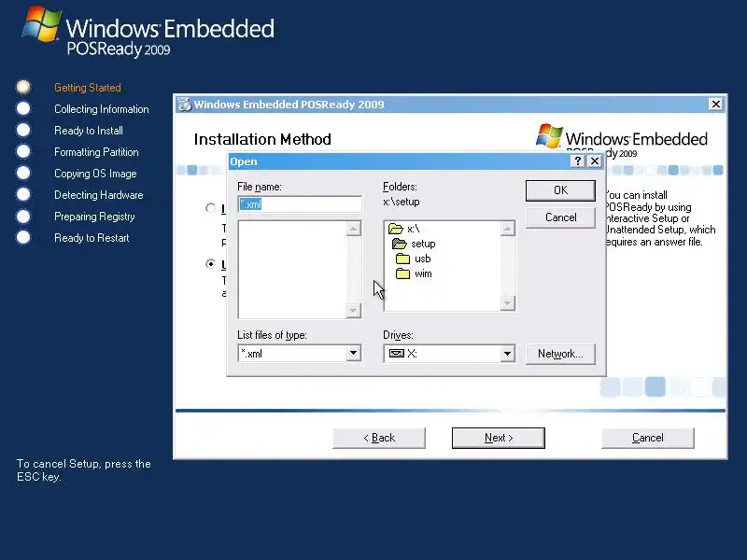Viewport: 747px width, 560px height.
Task: Select the open setup folder icon
Action: coord(400,244)
